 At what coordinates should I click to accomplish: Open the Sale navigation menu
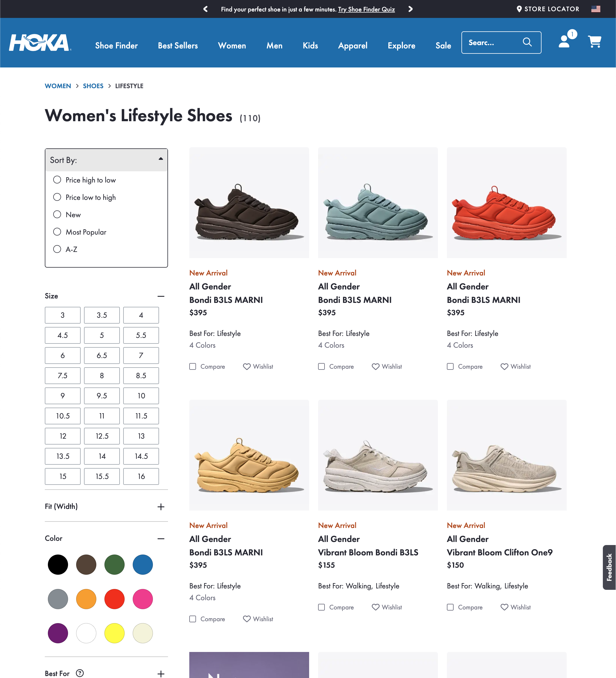443,45
